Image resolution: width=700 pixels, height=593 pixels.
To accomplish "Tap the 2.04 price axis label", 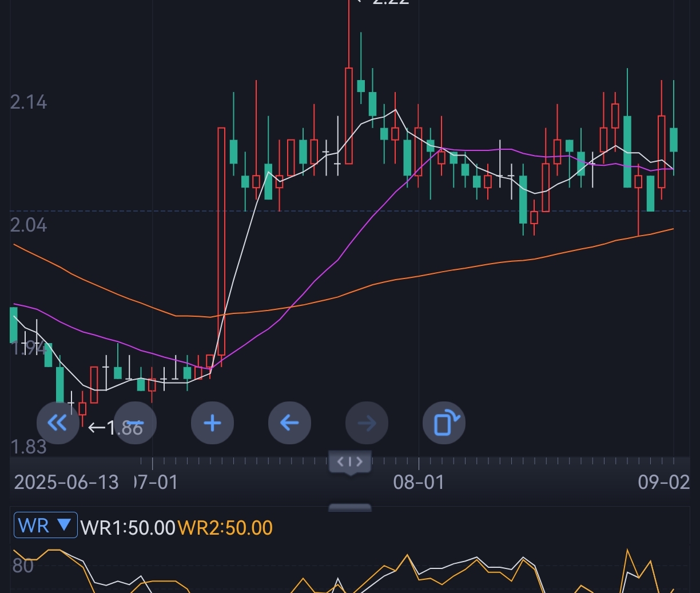I will coord(29,225).
